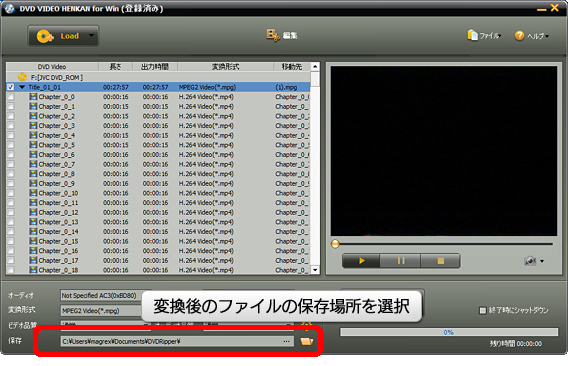Check the Chapter_0_1 checkbox

11,107
